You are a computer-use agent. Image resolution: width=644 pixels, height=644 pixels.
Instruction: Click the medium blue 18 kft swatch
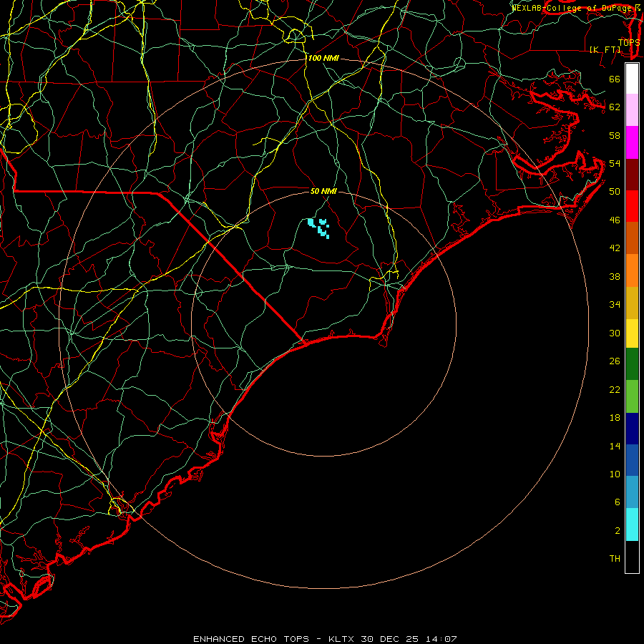[632, 460]
